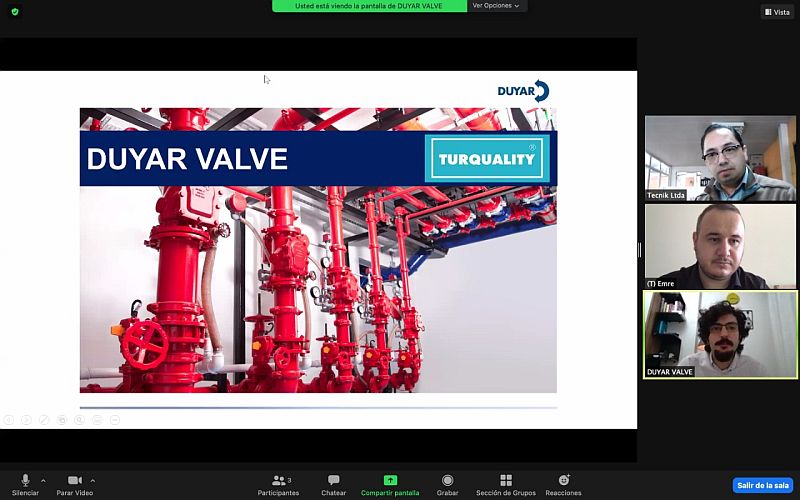Select Tecnik Ltda participant video
Viewport: 800px width, 500px height.
720,158
